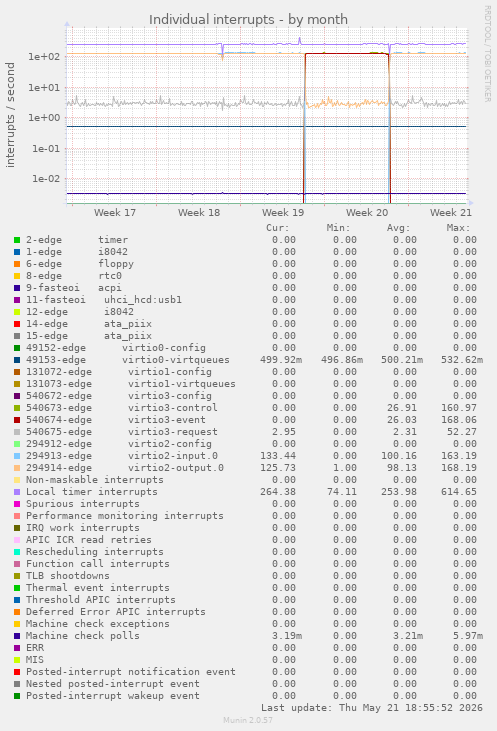Select the Machine check polls legend entry
This screenshot has width=497, height=731.
(83, 636)
